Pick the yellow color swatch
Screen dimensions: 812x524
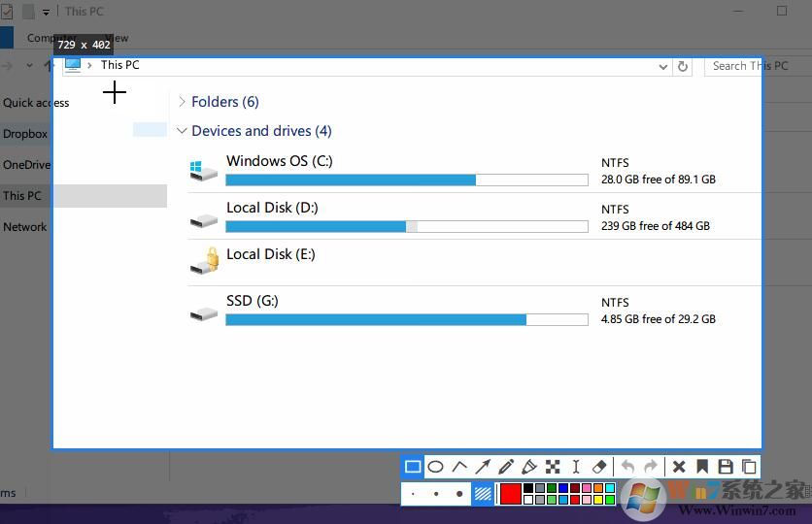pos(598,500)
